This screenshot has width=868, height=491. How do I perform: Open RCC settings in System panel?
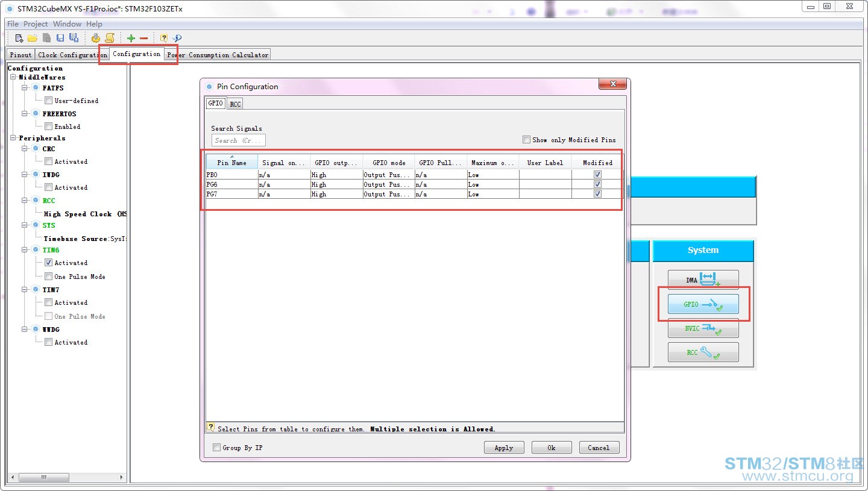(703, 352)
